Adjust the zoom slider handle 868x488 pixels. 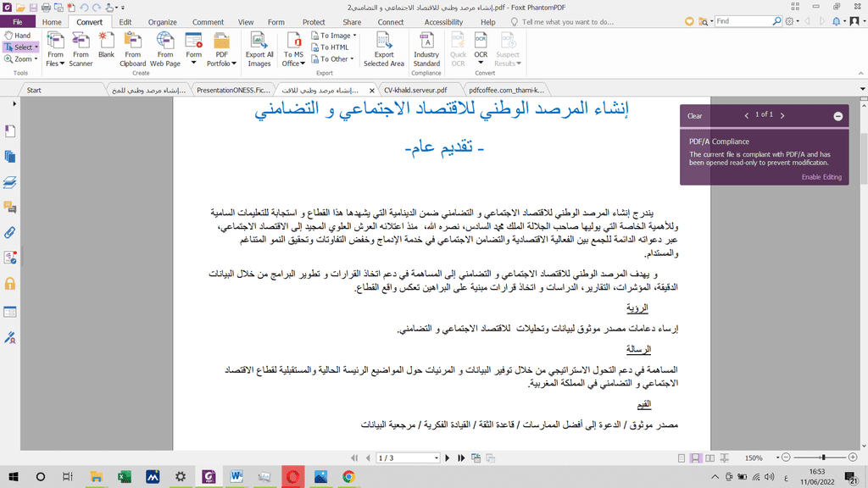pyautogui.click(x=824, y=457)
